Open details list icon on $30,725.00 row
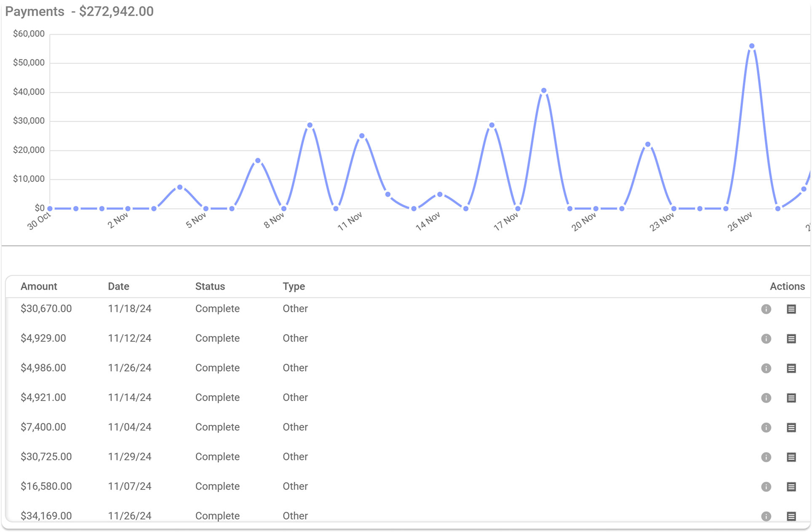Viewport: 812px width, 532px height. click(x=791, y=457)
